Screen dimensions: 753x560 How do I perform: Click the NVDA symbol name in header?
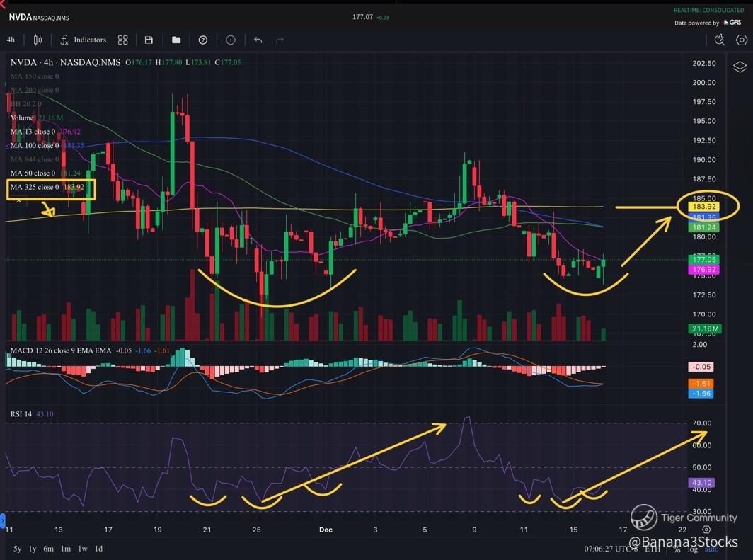click(20, 17)
